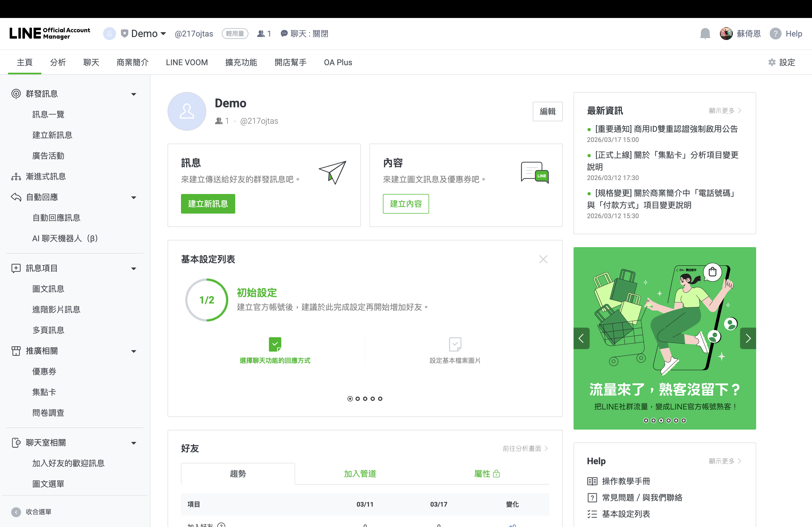Toggle the 聊天:關閉 chat status

coord(304,33)
